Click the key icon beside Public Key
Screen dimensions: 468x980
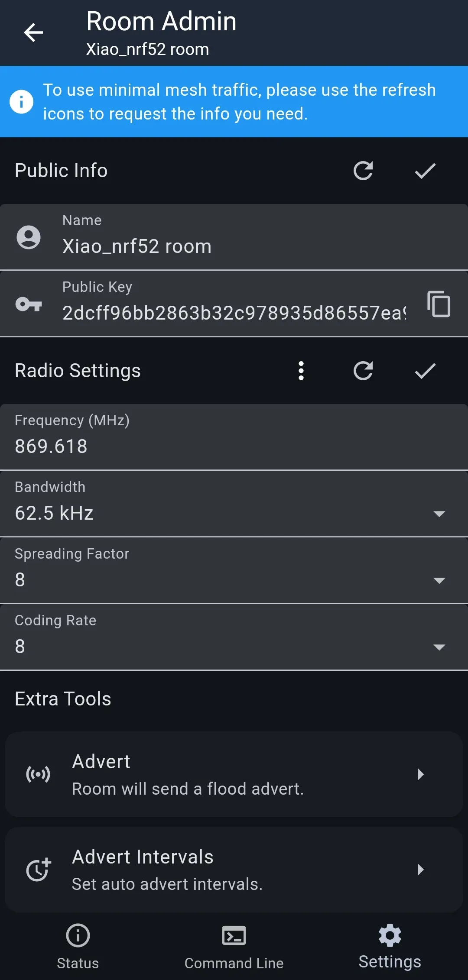[x=29, y=304]
